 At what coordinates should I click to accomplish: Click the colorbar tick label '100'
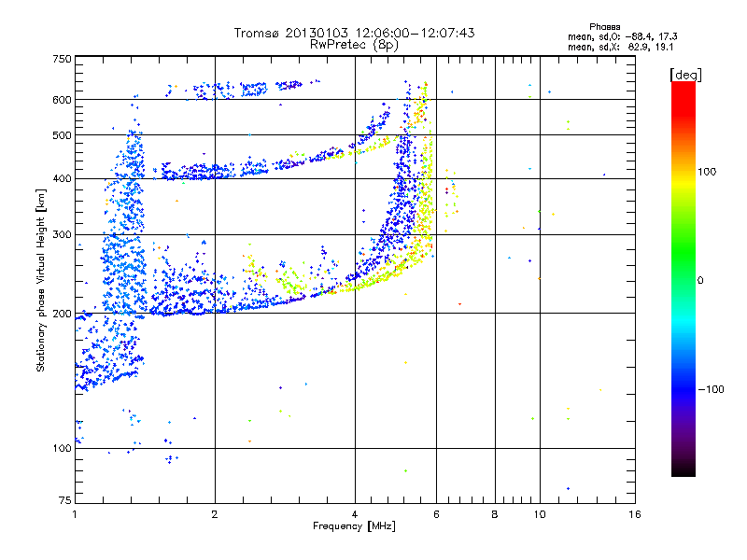(707, 172)
